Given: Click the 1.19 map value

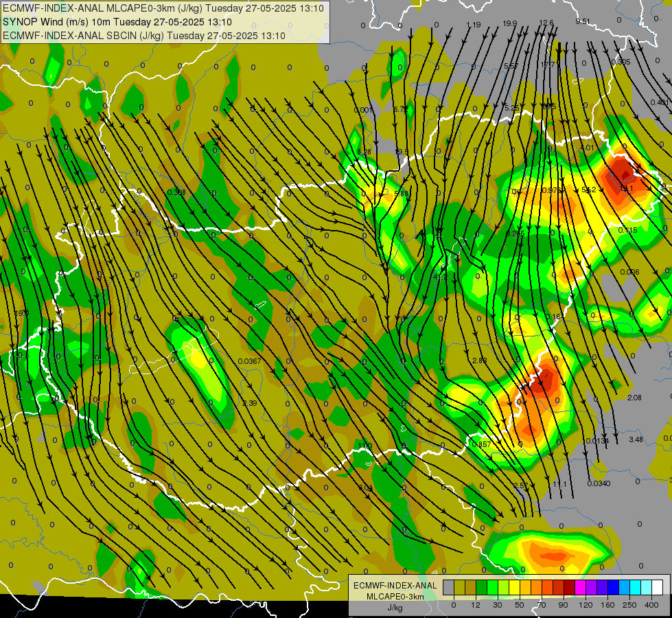Looking at the screenshot, I should [x=474, y=25].
